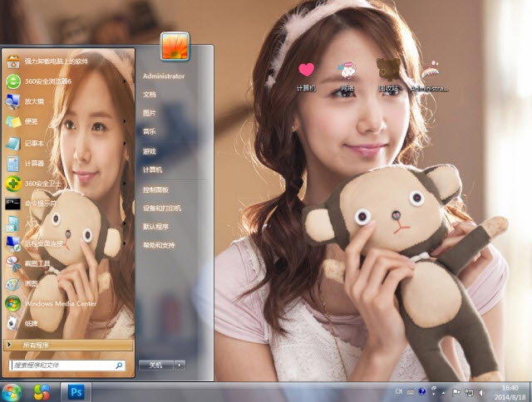Click the colorful 360 browser taskbar icon
Viewport: 532px width, 402px height.
tap(42, 392)
